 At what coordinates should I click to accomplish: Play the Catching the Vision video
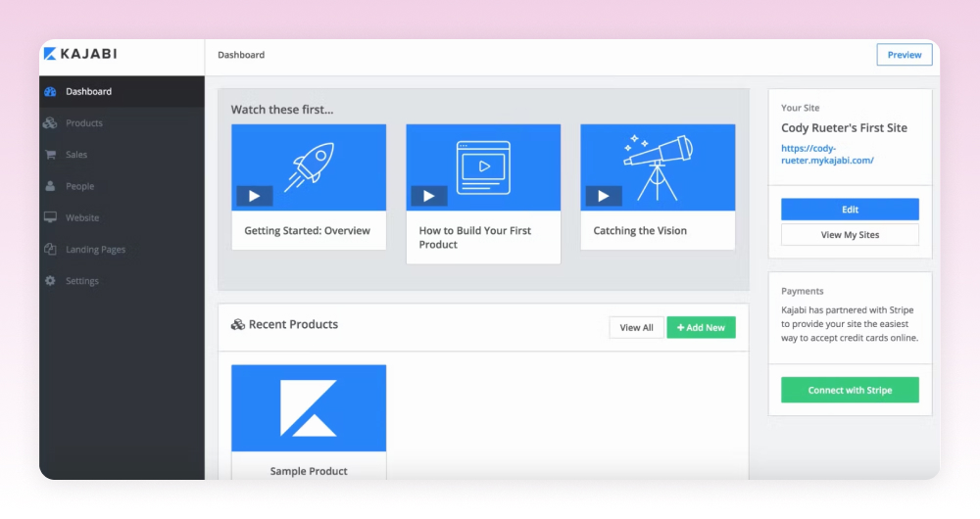coord(603,196)
